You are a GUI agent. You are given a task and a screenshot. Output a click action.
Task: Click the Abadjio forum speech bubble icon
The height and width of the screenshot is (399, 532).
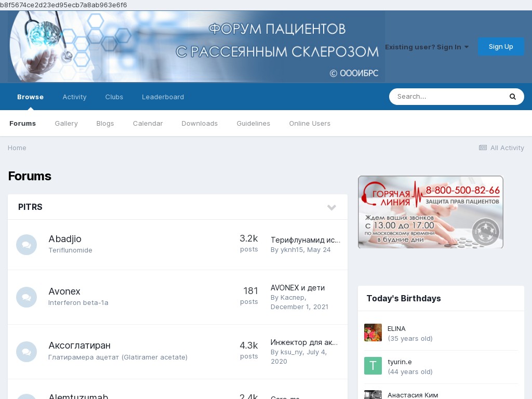tap(26, 245)
